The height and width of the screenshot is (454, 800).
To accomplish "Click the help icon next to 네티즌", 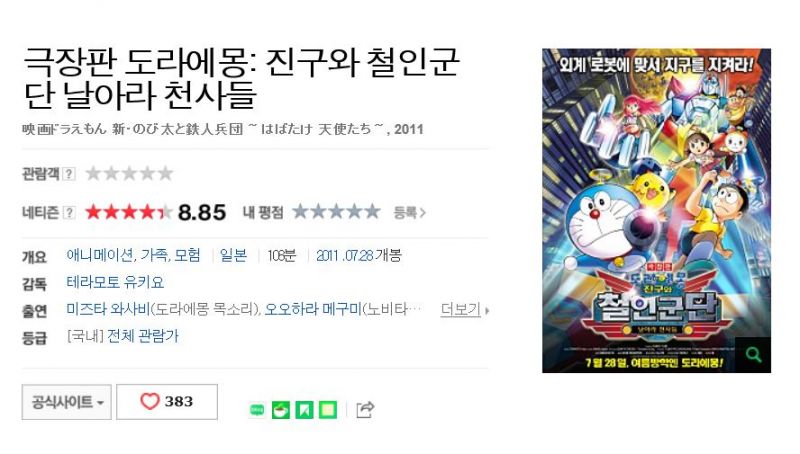I will tap(69, 212).
